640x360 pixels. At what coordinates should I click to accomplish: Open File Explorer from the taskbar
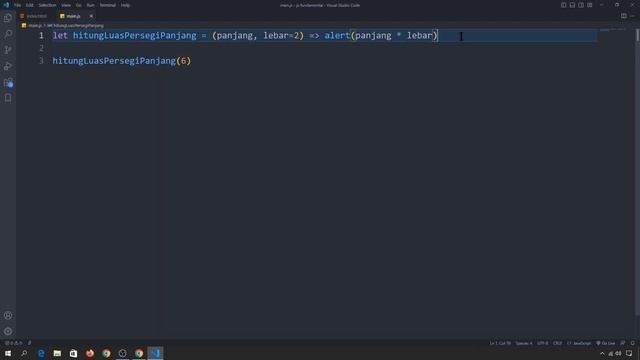[x=57, y=353]
